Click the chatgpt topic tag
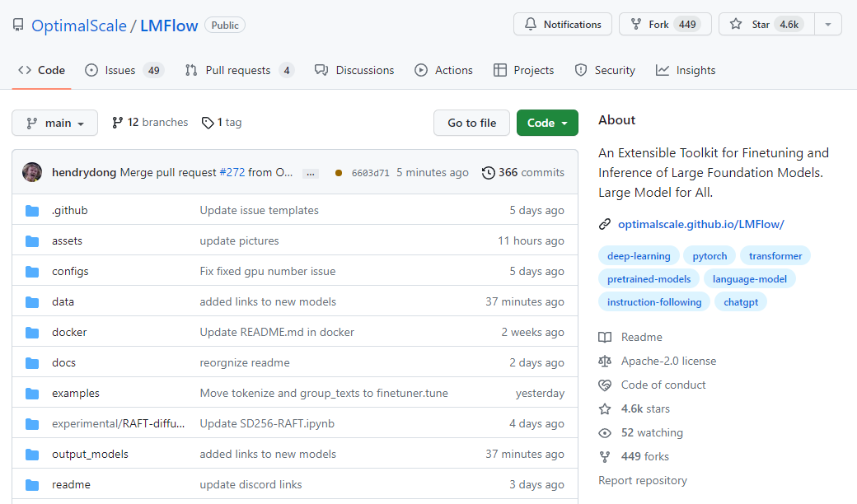Image resolution: width=857 pixels, height=504 pixels. point(741,301)
